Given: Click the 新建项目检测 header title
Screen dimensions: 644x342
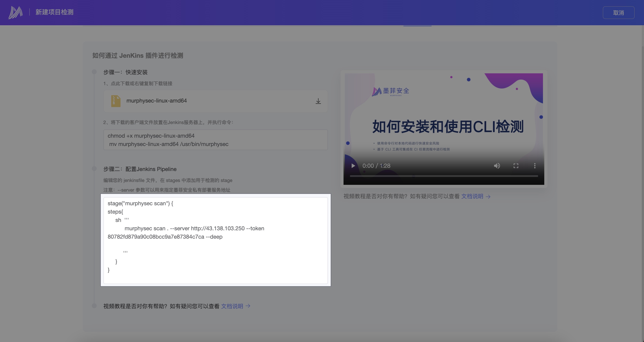Looking at the screenshot, I should 54,12.
